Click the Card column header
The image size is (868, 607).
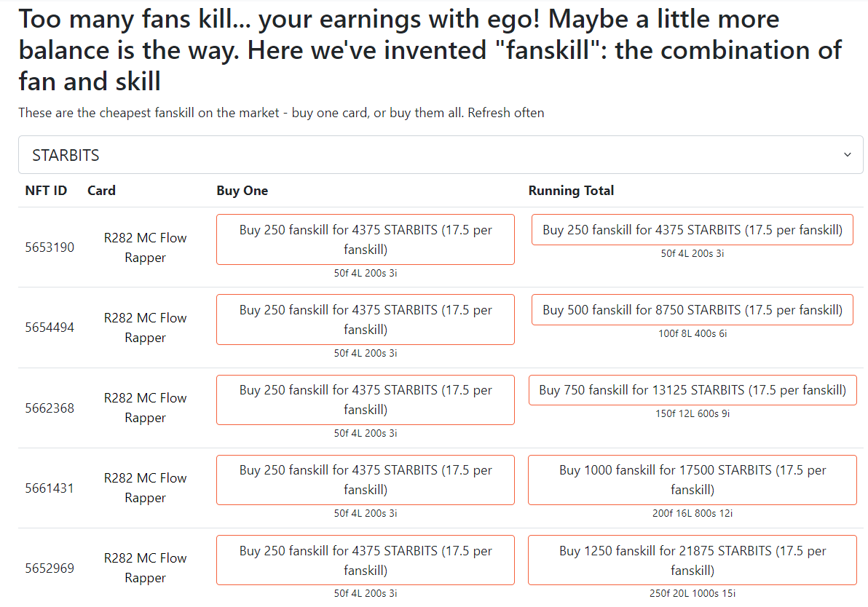(x=101, y=191)
